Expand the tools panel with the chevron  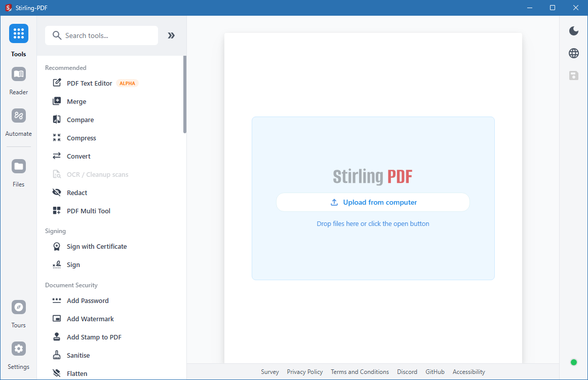click(x=171, y=35)
